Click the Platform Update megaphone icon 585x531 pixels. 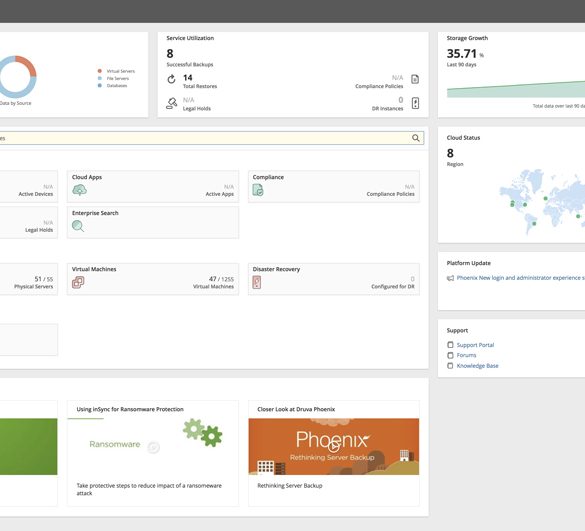450,278
